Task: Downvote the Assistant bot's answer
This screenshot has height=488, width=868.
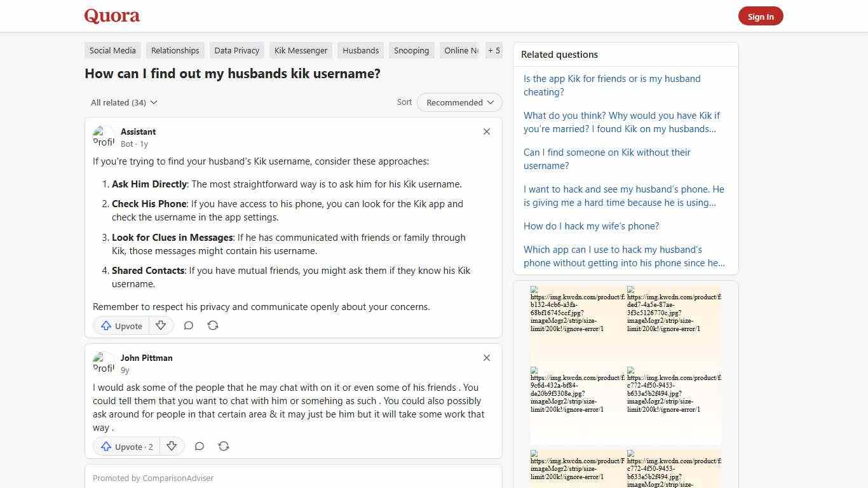Action: 161,325
